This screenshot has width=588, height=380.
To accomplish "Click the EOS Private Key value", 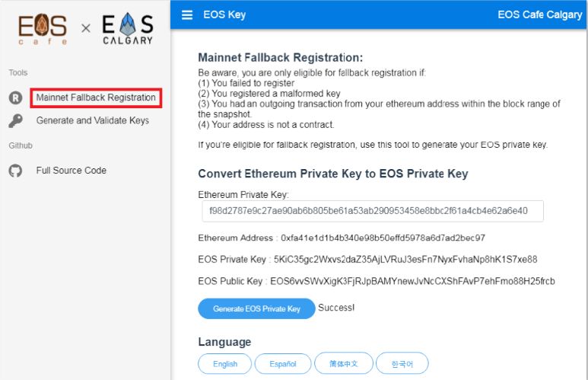I will [405, 260].
